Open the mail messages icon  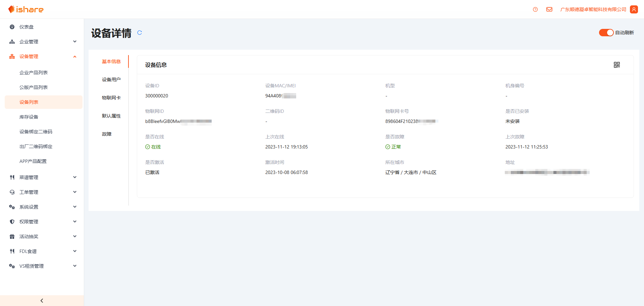[x=549, y=9]
